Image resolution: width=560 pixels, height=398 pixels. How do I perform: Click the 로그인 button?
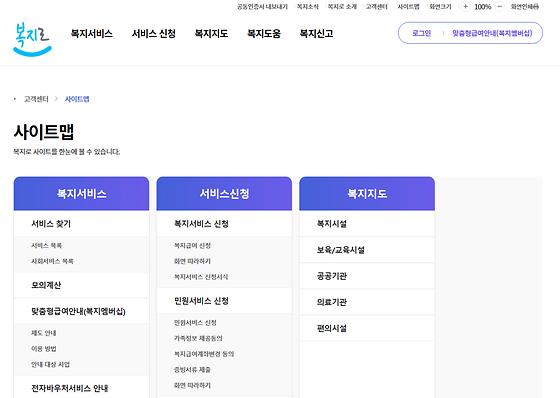[x=421, y=33]
